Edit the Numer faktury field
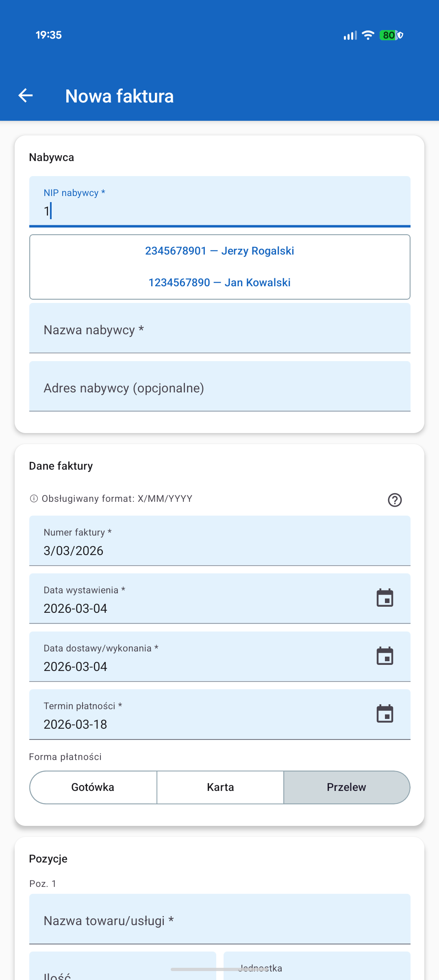Screen dimensions: 439x980 (220, 541)
